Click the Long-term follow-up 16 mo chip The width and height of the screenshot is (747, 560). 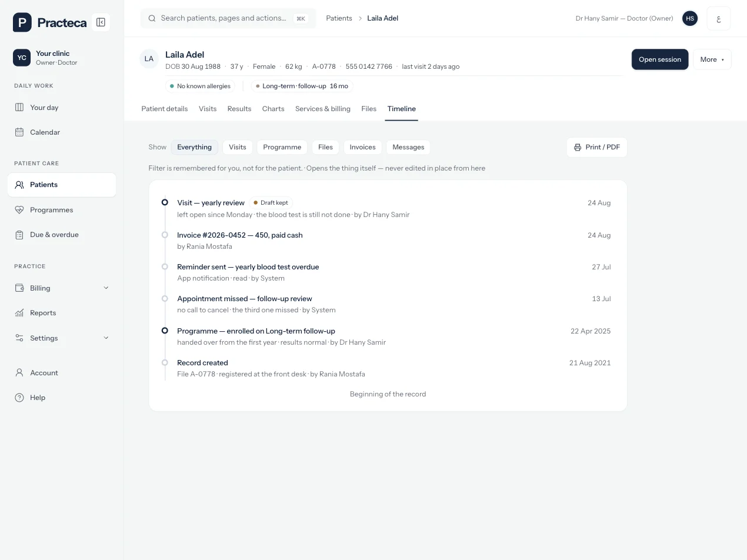302,86
